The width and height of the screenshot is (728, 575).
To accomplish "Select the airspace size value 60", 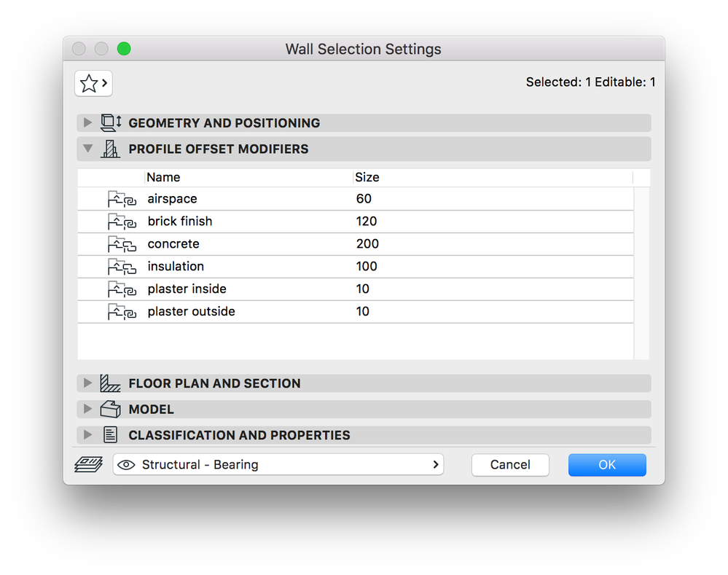I will click(x=364, y=199).
